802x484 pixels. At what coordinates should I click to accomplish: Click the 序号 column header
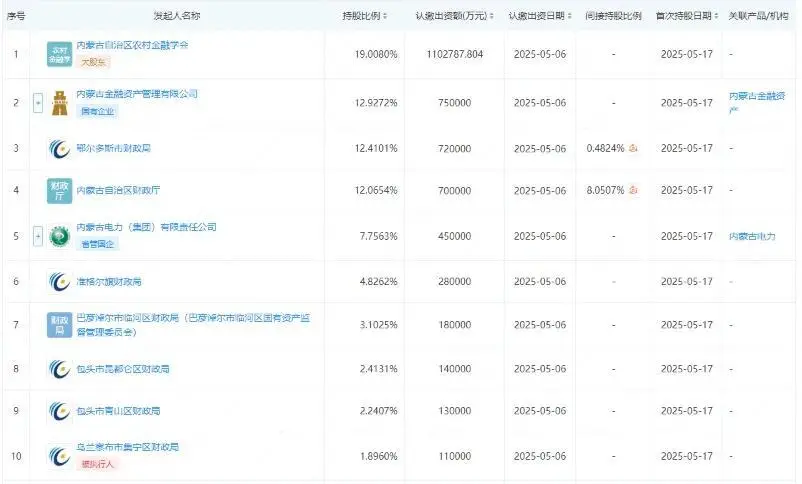(x=16, y=16)
